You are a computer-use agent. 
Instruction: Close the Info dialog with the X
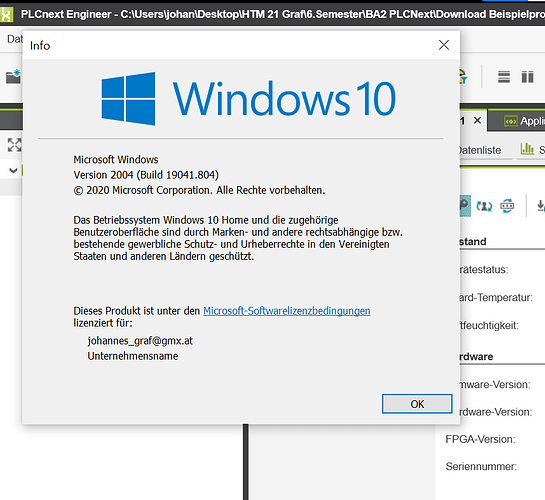pos(444,45)
